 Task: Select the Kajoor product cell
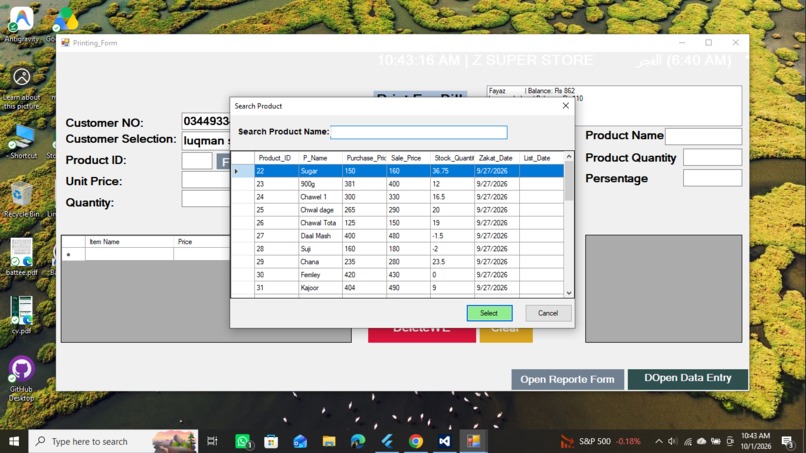320,287
